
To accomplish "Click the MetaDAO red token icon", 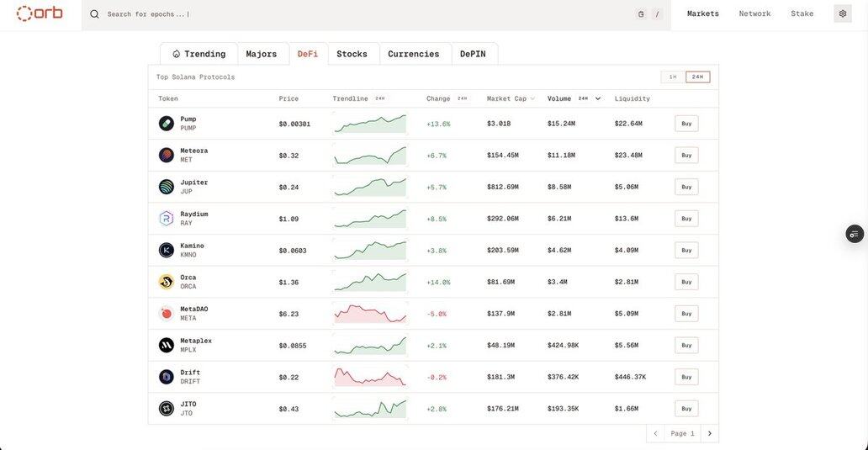I will pos(167,314).
